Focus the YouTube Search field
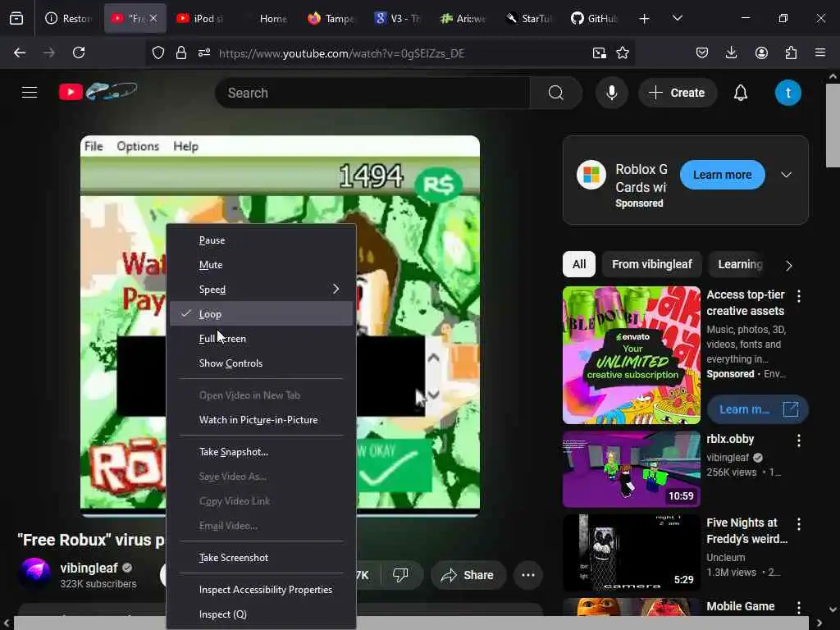The width and height of the screenshot is (840, 630). pos(372,93)
